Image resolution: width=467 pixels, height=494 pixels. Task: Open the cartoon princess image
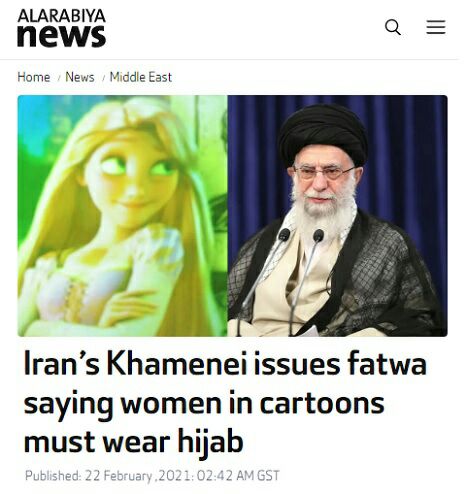coord(122,216)
